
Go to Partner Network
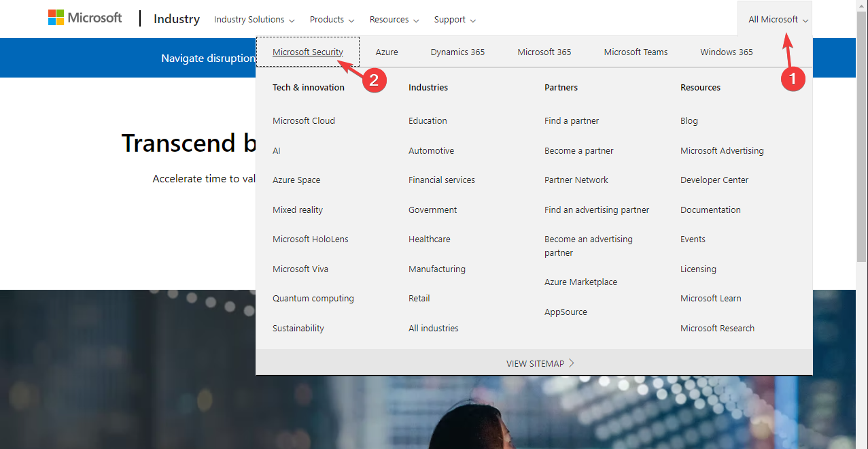(576, 180)
